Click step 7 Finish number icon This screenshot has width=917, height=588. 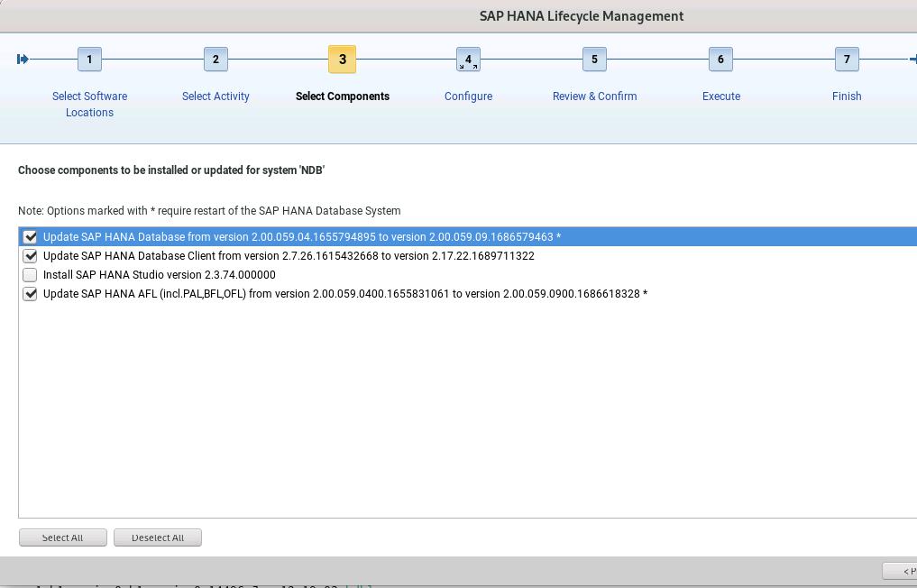(x=847, y=60)
